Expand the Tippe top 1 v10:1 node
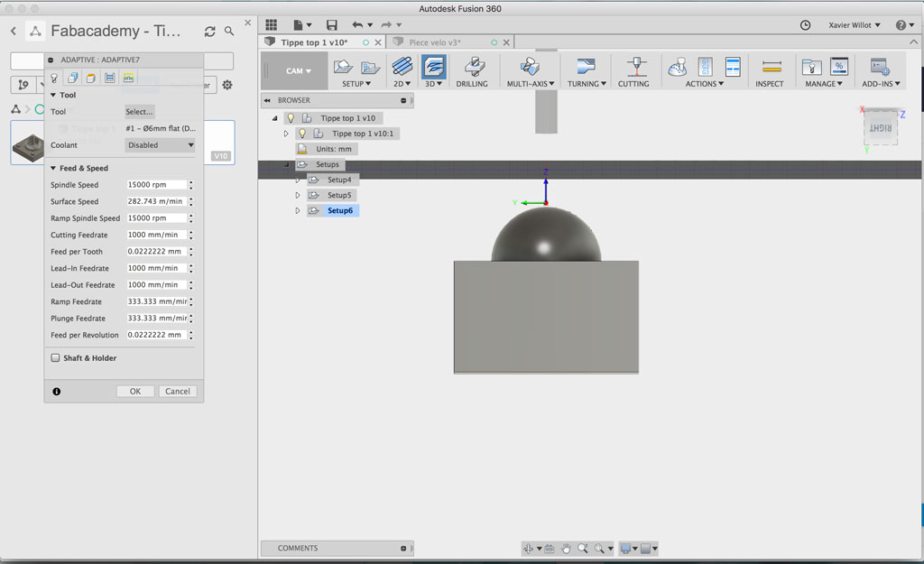Screen dimensions: 924x564 (x=286, y=134)
